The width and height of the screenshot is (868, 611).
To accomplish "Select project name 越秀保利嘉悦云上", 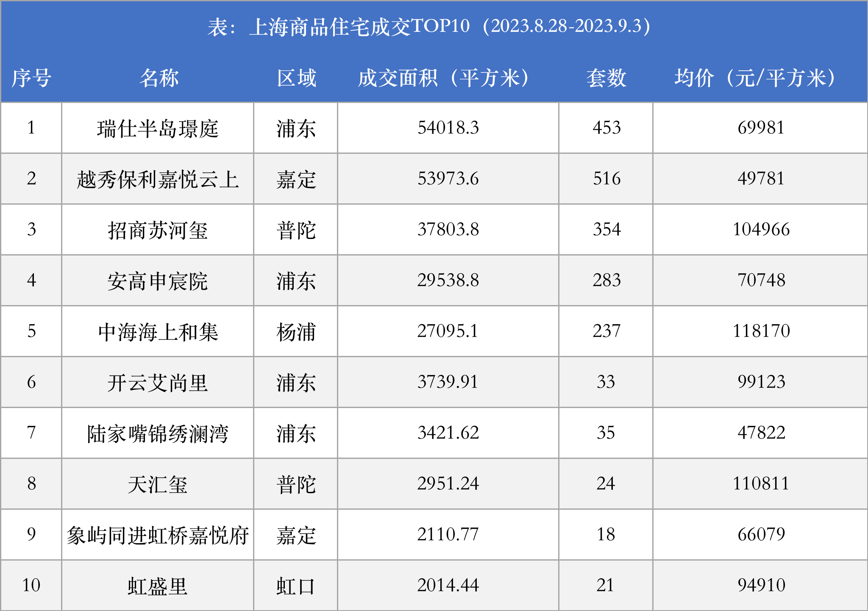I will (158, 179).
